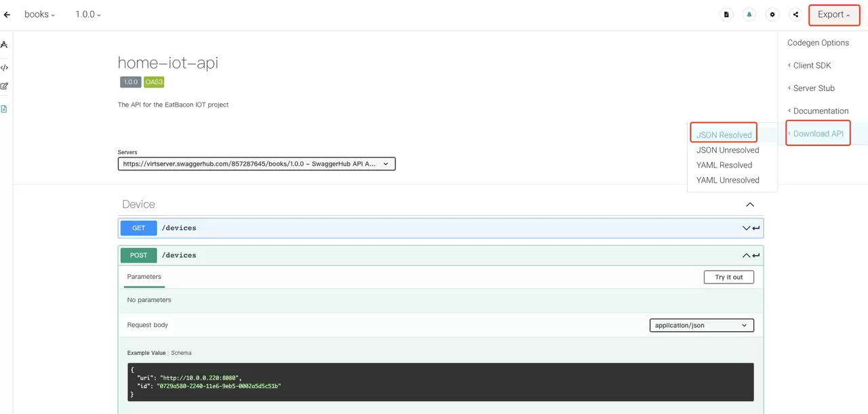Collapse the Device section

[749, 204]
